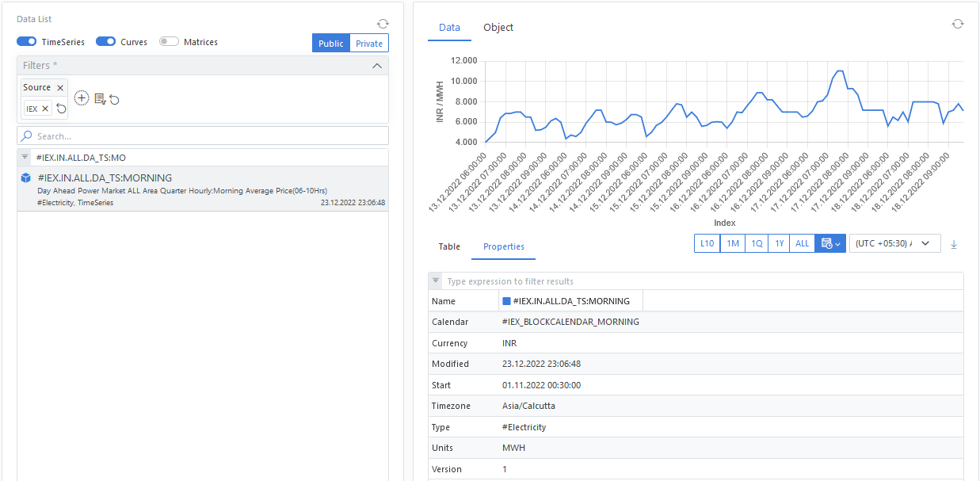Download chart data with the download icon
The width and height of the screenshot is (980, 481).
(x=954, y=244)
